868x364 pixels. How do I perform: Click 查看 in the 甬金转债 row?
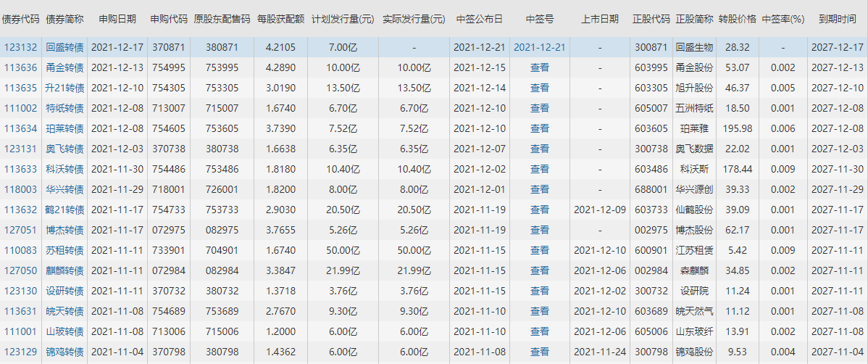click(540, 67)
